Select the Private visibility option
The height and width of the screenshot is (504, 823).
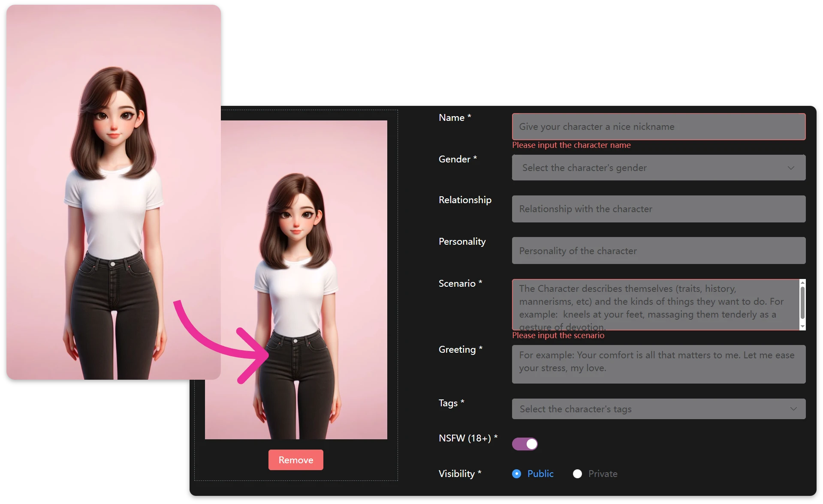point(577,474)
